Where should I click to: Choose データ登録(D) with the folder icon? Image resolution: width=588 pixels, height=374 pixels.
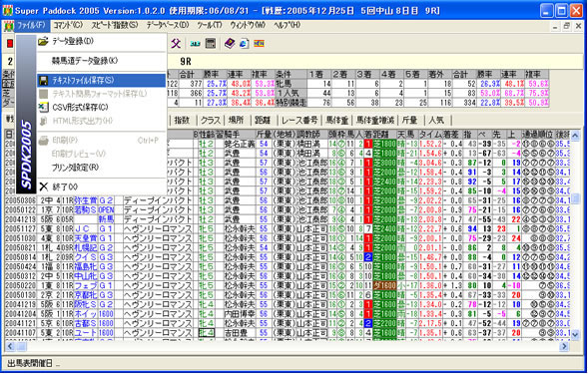pyautogui.click(x=101, y=41)
